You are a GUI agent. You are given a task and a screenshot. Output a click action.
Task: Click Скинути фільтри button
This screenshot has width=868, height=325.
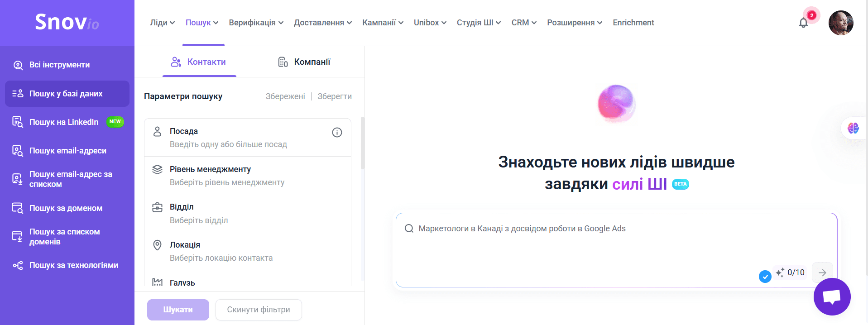pos(259,310)
